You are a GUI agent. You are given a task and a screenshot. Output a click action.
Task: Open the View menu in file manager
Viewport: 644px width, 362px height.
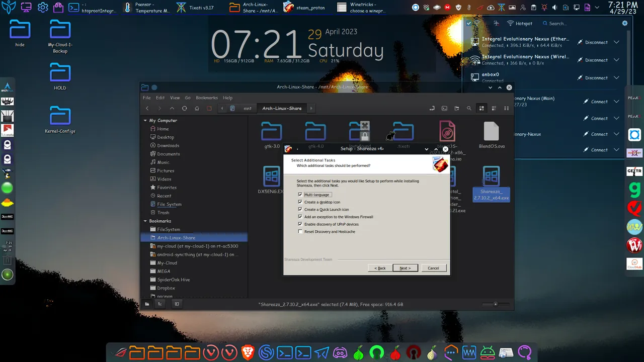(175, 98)
